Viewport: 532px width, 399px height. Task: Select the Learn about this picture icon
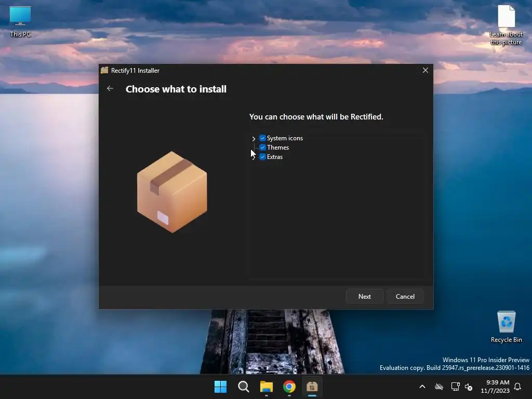506,25
